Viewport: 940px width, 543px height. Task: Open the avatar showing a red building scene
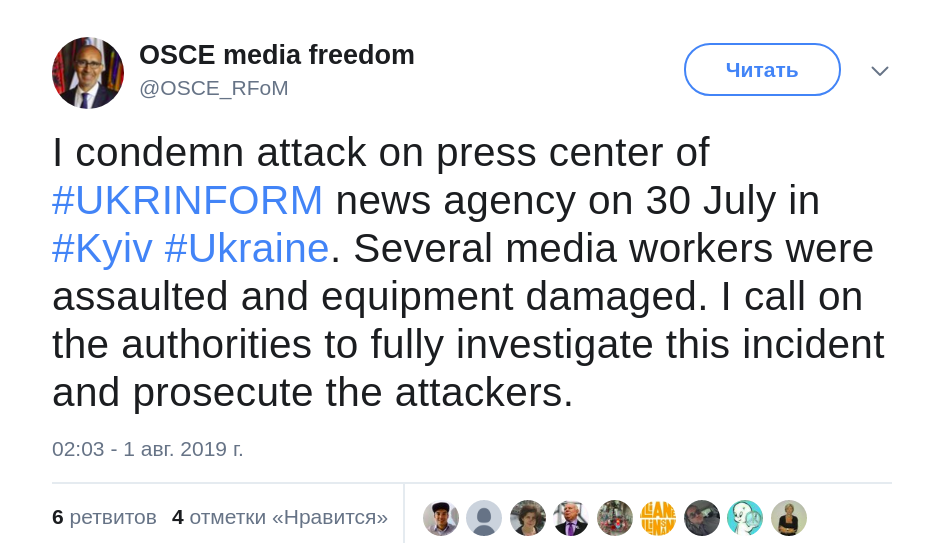[x=615, y=518]
